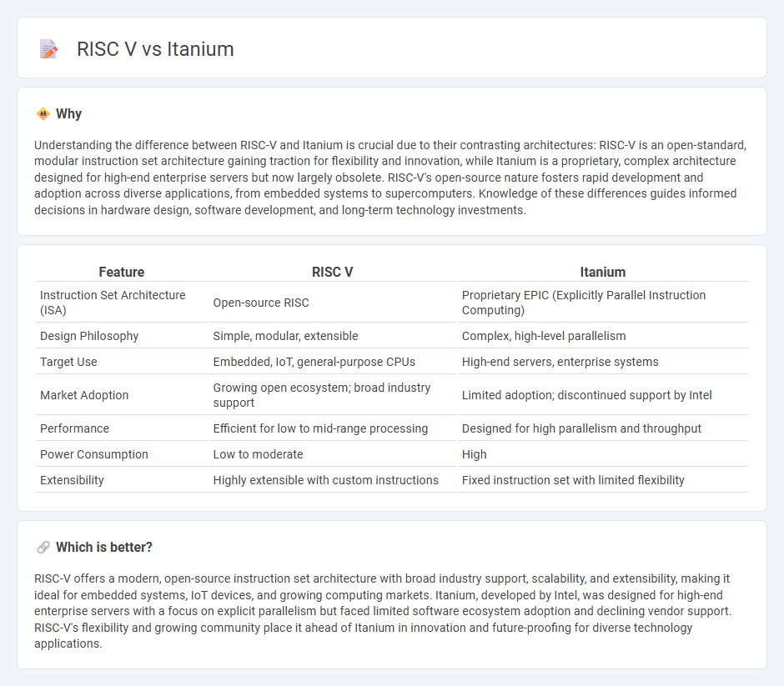Select the 'Extensibility' row label
The image size is (784, 686).
click(72, 480)
